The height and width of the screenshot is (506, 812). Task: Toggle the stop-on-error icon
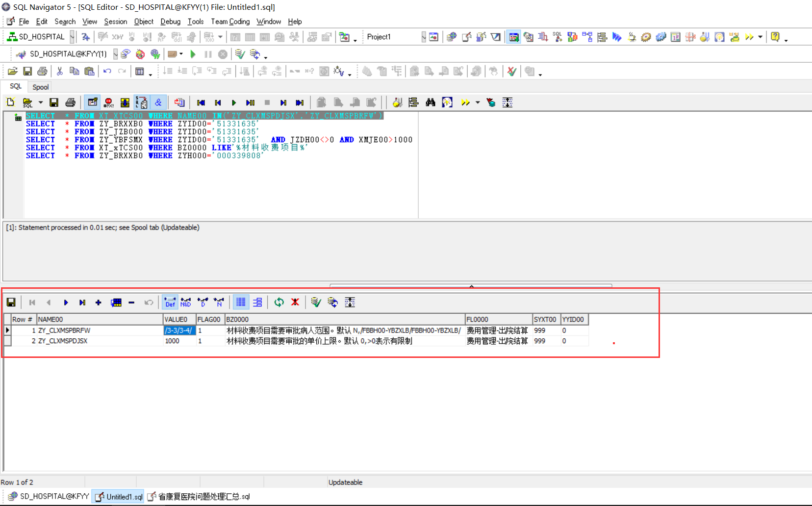point(108,102)
